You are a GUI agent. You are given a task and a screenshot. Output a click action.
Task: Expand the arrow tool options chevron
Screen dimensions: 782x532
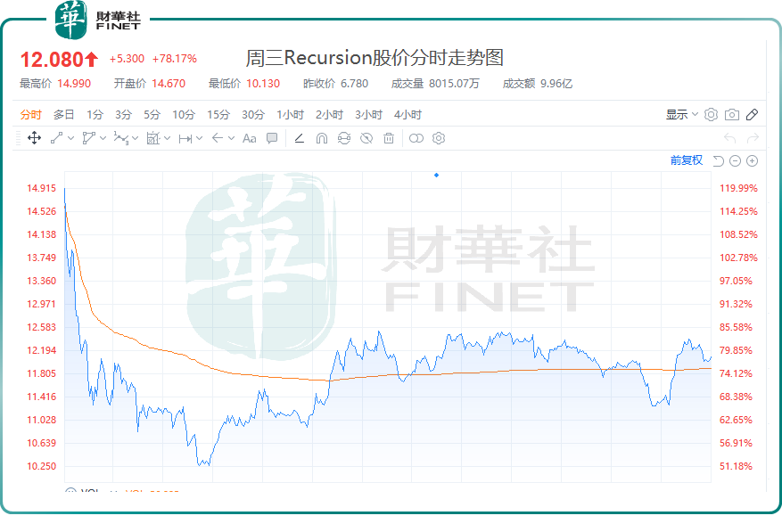point(232,138)
